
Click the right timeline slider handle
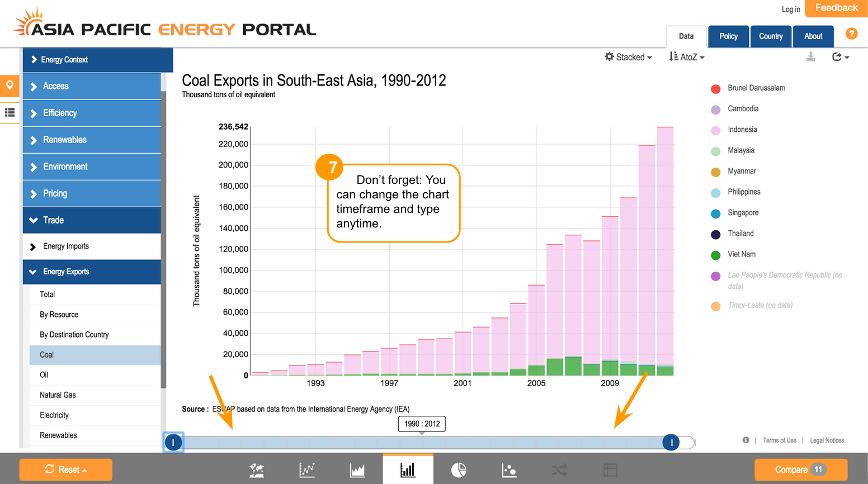671,443
